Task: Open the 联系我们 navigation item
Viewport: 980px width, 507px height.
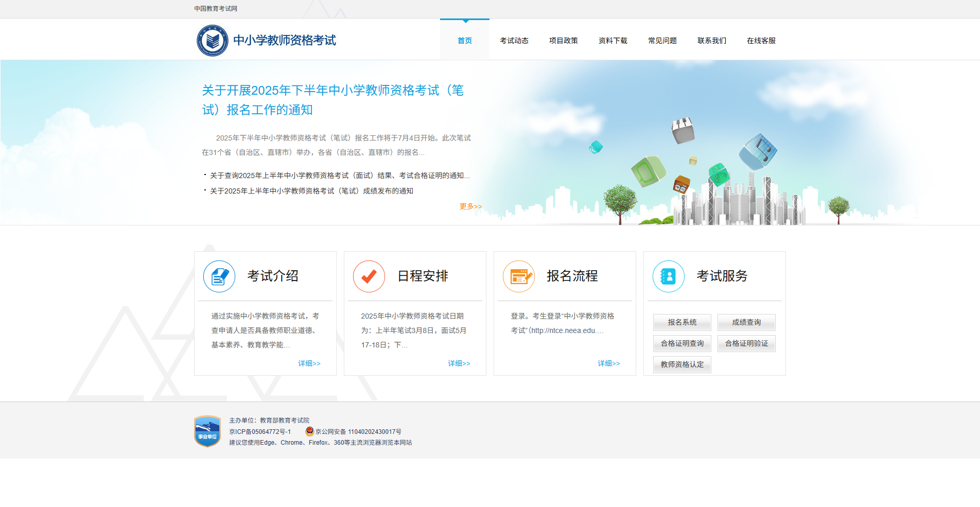Action: point(711,40)
